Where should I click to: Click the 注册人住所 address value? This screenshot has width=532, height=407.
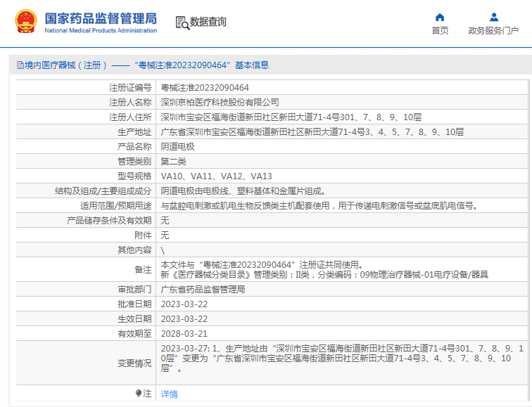click(x=291, y=117)
